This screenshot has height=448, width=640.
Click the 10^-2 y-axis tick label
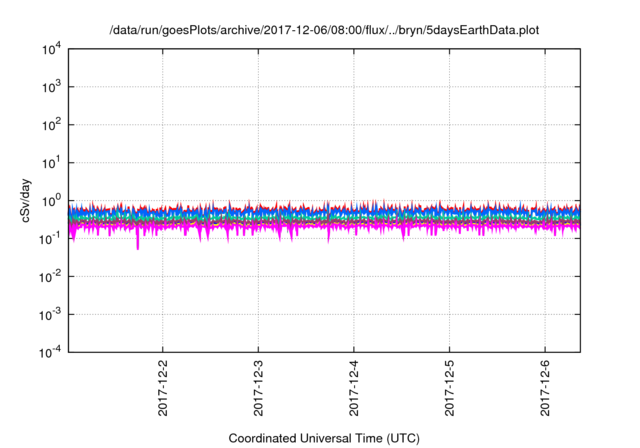50,277
